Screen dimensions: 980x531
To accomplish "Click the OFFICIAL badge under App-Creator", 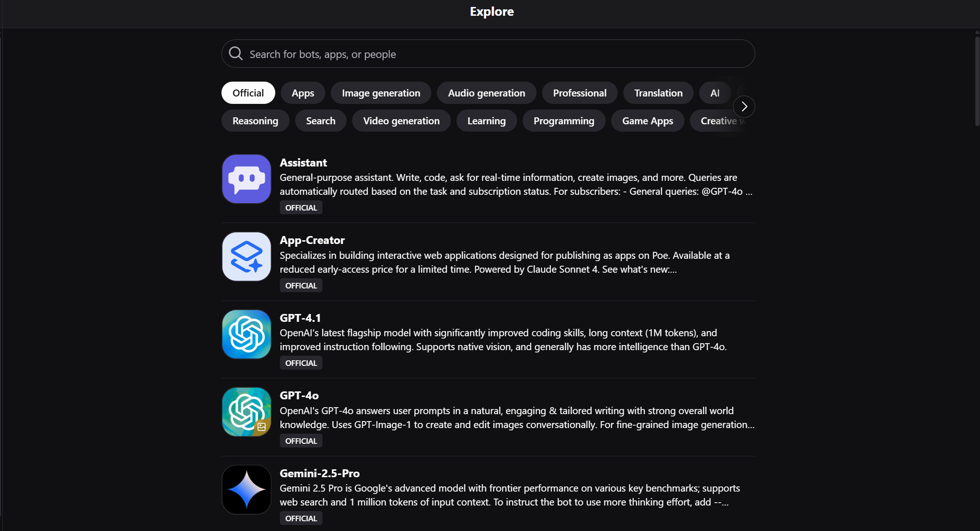I will [x=301, y=286].
